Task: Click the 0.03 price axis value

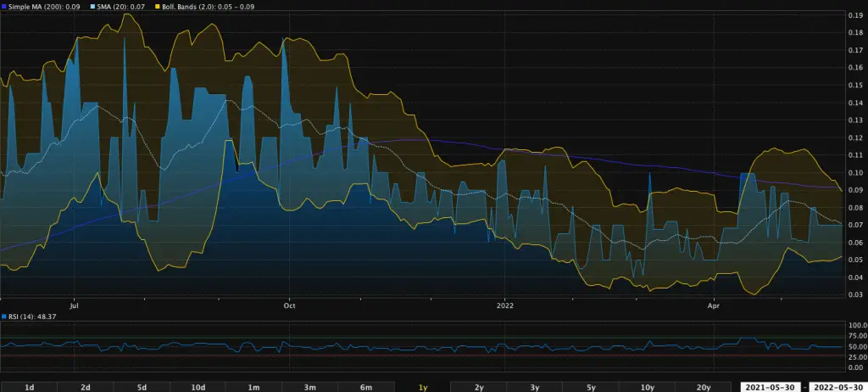Action: (x=856, y=294)
